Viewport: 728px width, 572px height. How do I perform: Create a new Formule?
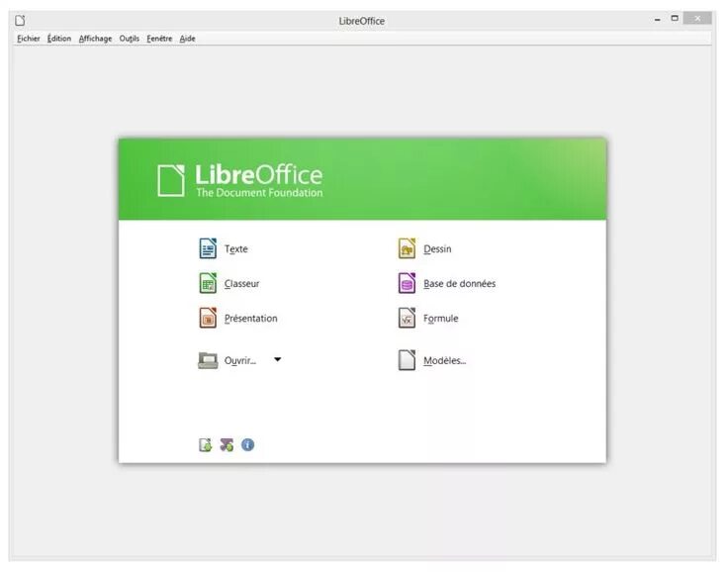point(440,319)
